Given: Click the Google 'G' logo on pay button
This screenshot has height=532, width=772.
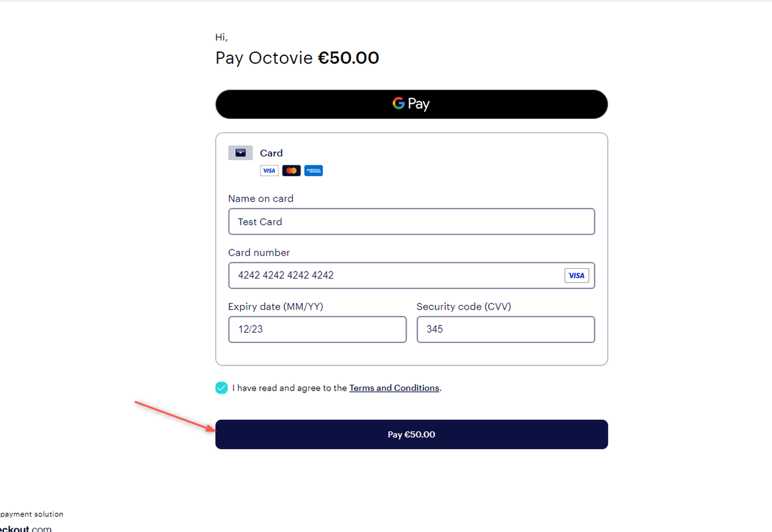Looking at the screenshot, I should (399, 104).
